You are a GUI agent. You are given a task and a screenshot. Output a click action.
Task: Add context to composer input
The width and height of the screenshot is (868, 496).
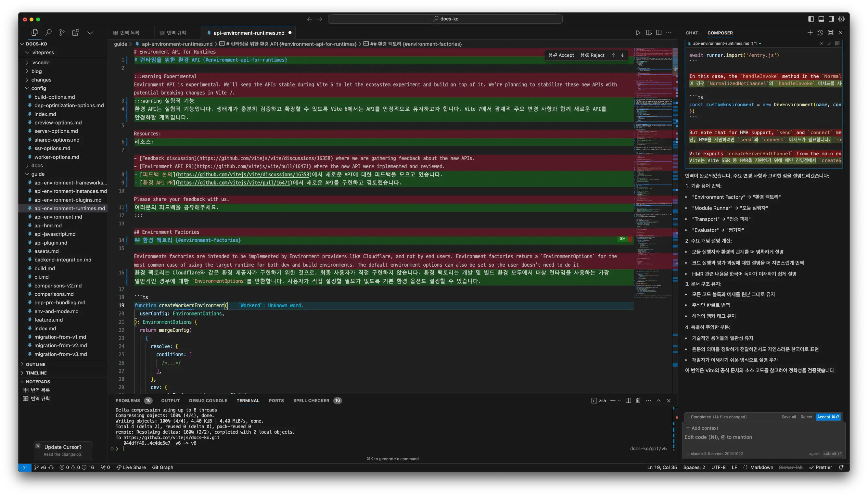(x=702, y=428)
